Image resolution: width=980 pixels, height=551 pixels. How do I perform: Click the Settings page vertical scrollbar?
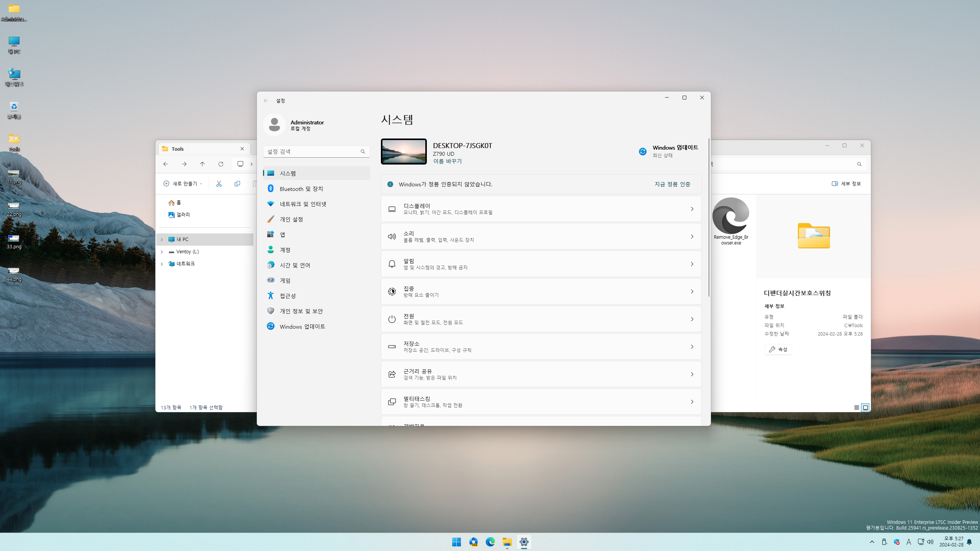point(709,217)
